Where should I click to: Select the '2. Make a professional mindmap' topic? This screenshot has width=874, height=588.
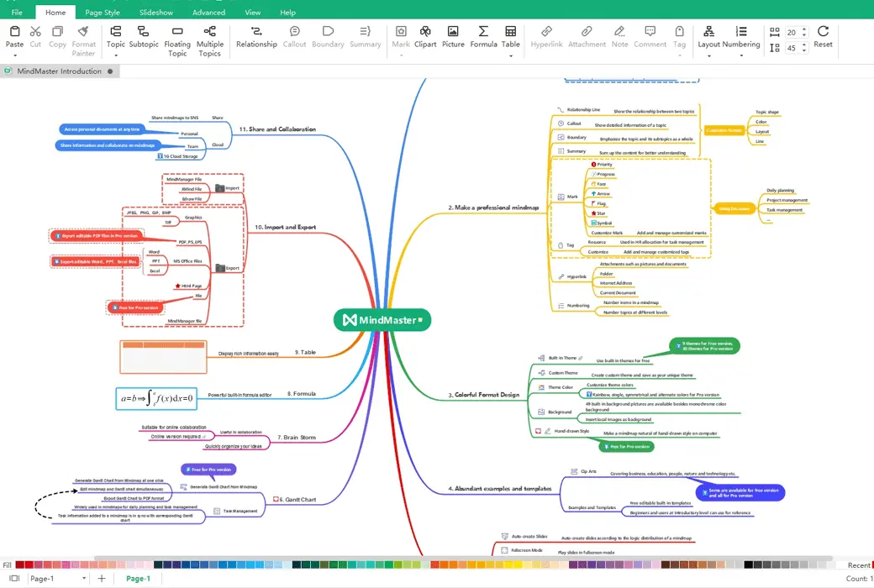click(x=493, y=207)
